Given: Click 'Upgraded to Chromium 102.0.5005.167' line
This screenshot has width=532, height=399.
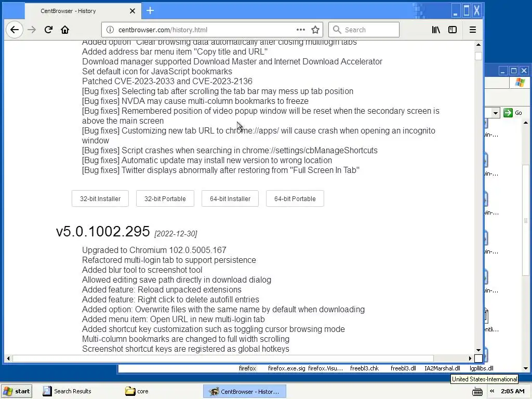Looking at the screenshot, I should coord(154,250).
